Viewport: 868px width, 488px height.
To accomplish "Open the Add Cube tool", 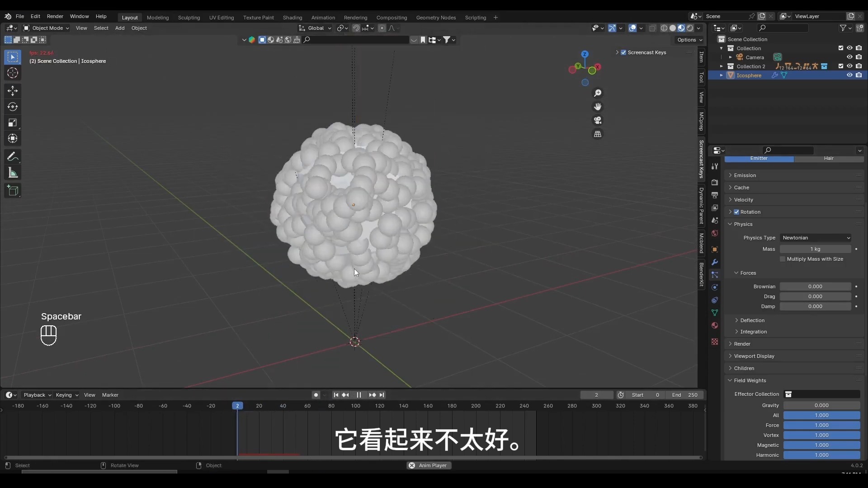I will pyautogui.click(x=13, y=191).
